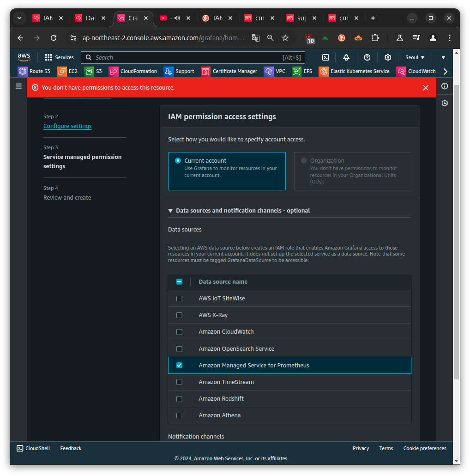Open the side navigation hamburger menu

(18, 86)
